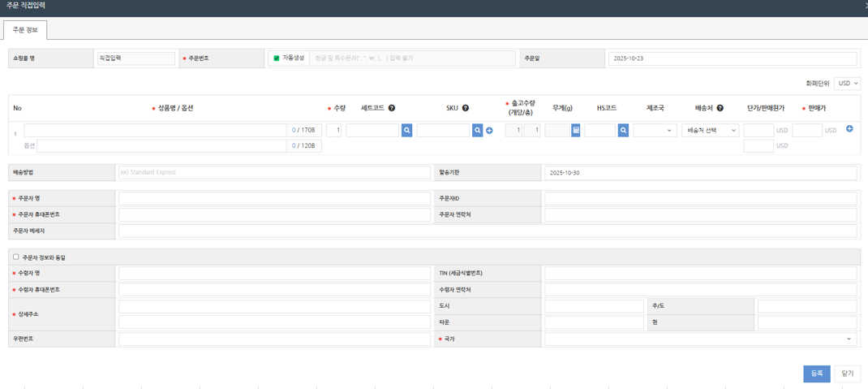The image size is (868, 389).
Task: Toggle the 자동생성 order number checkbox
Action: pyautogui.click(x=277, y=58)
